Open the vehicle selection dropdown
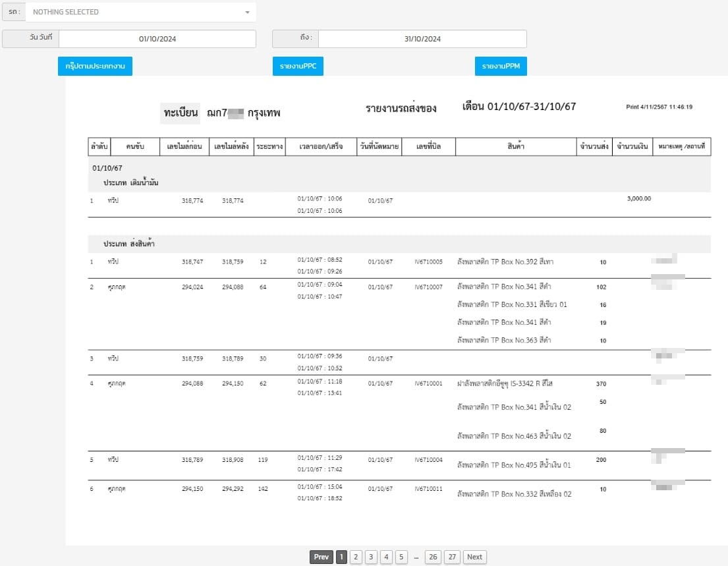 click(140, 12)
